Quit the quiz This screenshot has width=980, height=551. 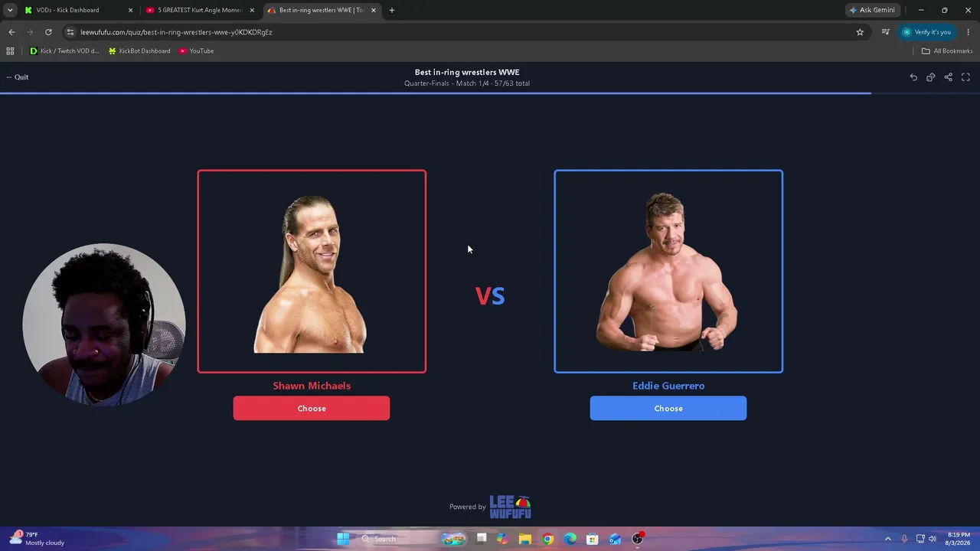(x=18, y=77)
